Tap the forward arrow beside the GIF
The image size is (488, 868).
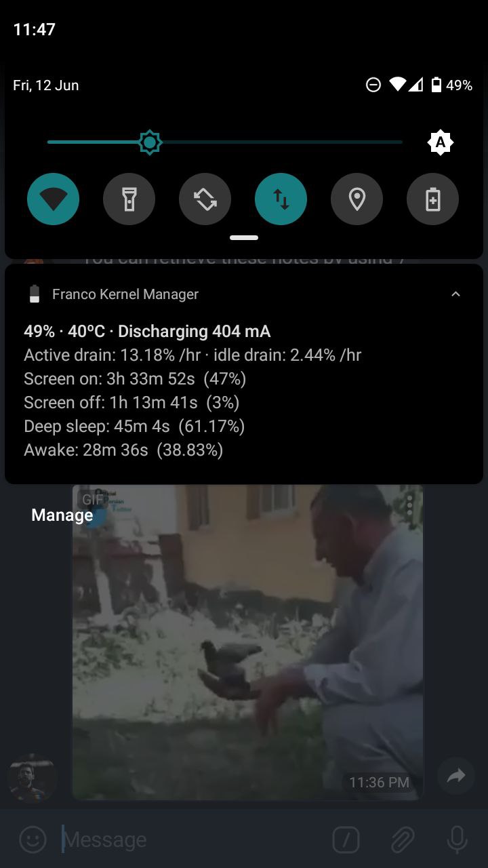tap(456, 776)
